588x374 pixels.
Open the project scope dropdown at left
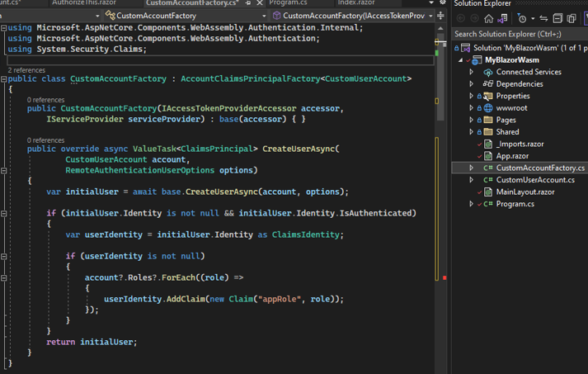(97, 16)
